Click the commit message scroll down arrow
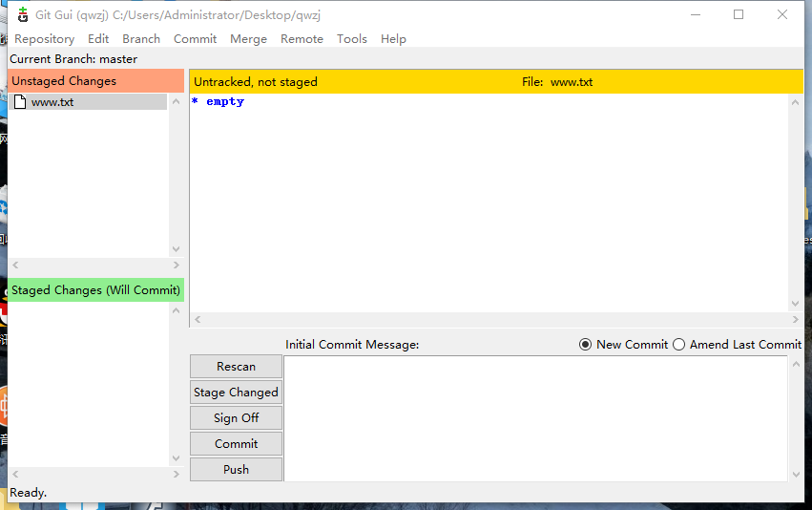 click(796, 475)
